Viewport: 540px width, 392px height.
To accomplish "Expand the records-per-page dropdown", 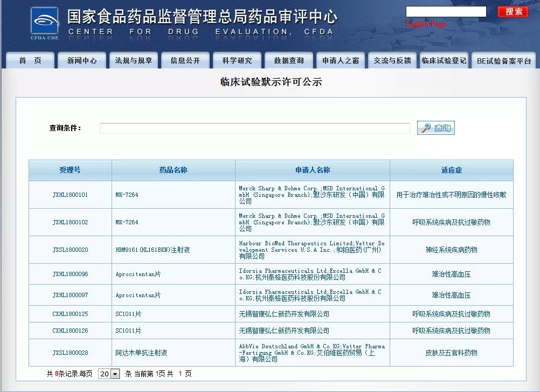I will [x=109, y=374].
